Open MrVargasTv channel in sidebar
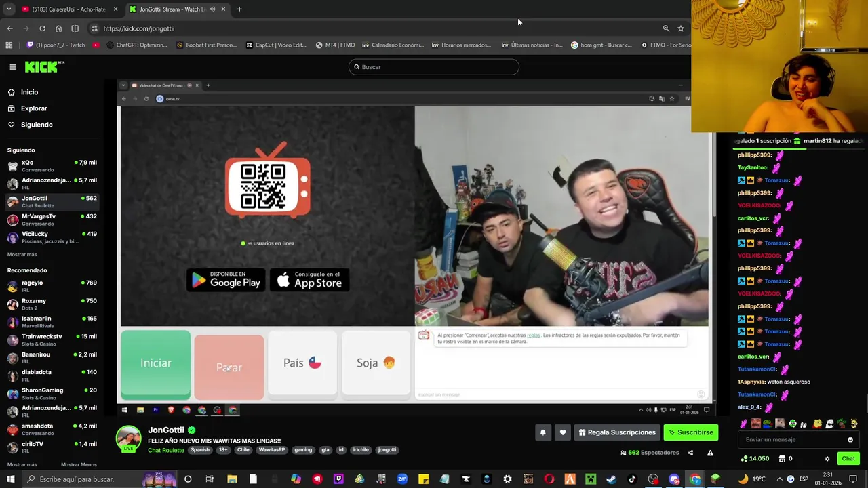 coord(52,220)
